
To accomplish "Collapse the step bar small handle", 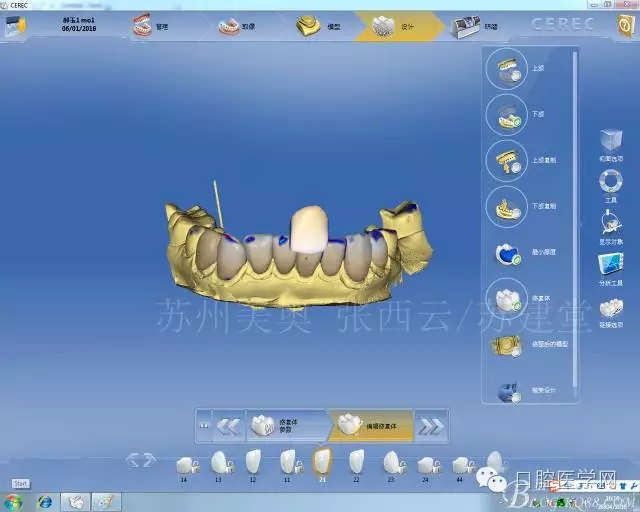I will pos(204,426).
